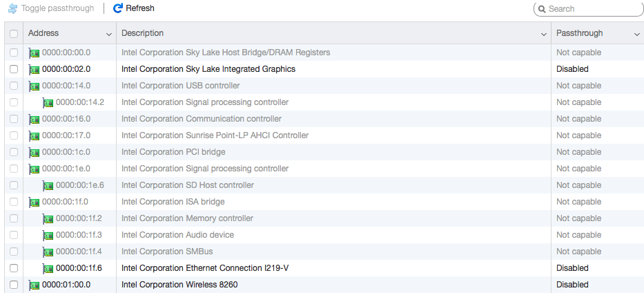Sort by the Description column header
The height and width of the screenshot is (293, 644).
pos(143,33)
